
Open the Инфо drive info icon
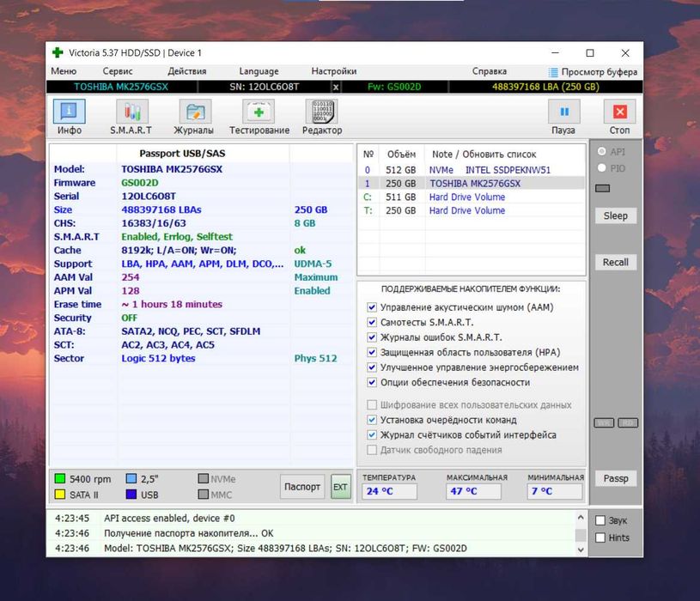pyautogui.click(x=70, y=111)
